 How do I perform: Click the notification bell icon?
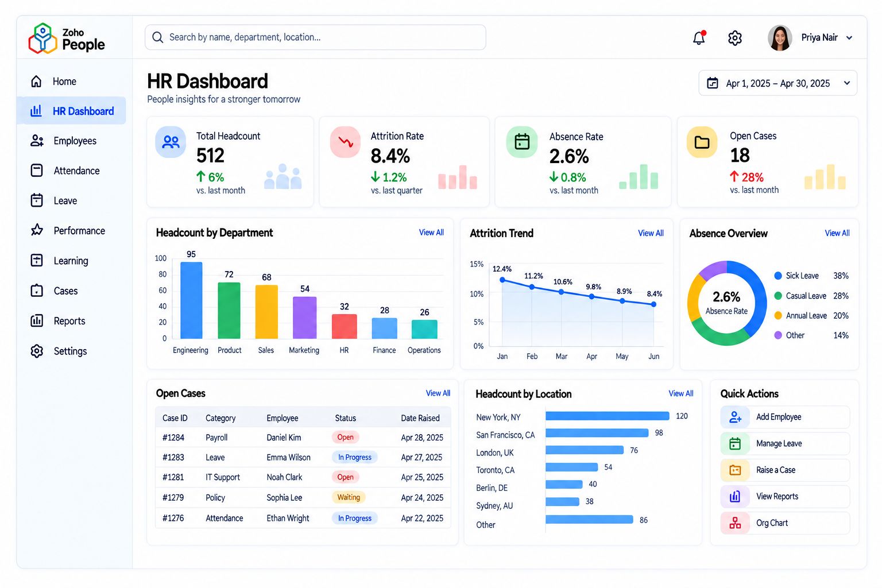pos(699,38)
